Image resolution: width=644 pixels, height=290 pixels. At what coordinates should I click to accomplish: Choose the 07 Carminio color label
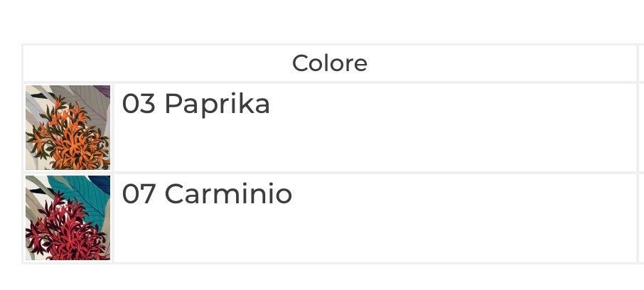[207, 194]
